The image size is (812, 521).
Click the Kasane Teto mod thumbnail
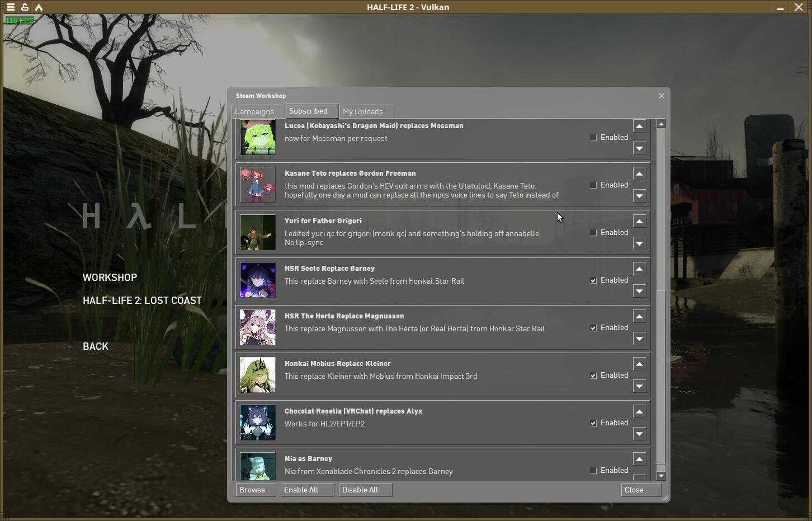pyautogui.click(x=258, y=185)
